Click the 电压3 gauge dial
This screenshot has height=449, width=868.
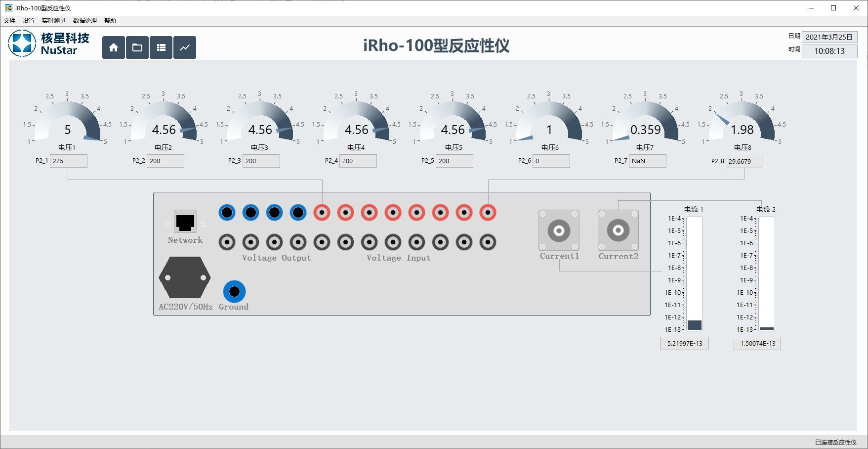point(260,122)
